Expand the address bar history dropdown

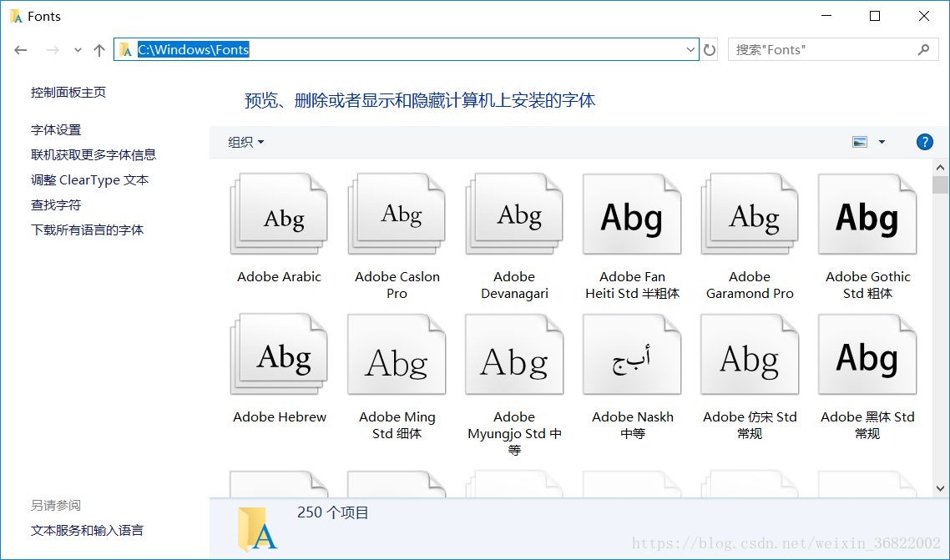coord(690,49)
